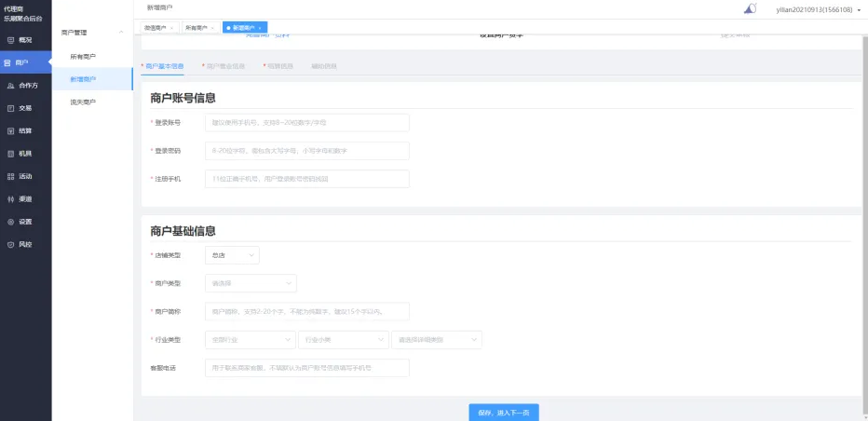
Task: Select 所有商户 in the submenu
Action: point(83,57)
